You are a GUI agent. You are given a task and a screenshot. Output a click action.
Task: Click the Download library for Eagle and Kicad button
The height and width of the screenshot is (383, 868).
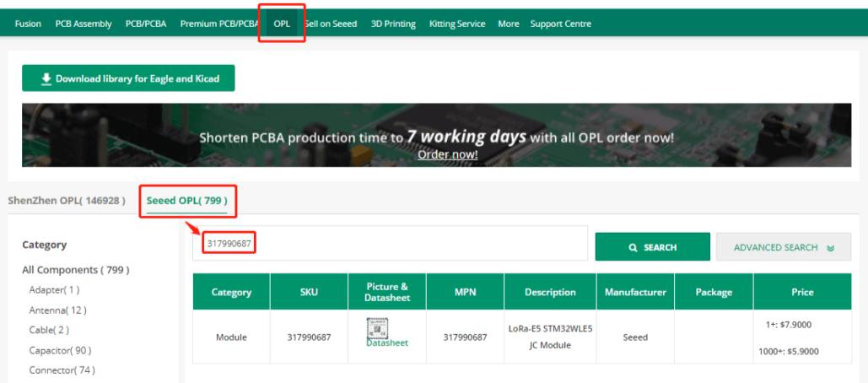[128, 78]
